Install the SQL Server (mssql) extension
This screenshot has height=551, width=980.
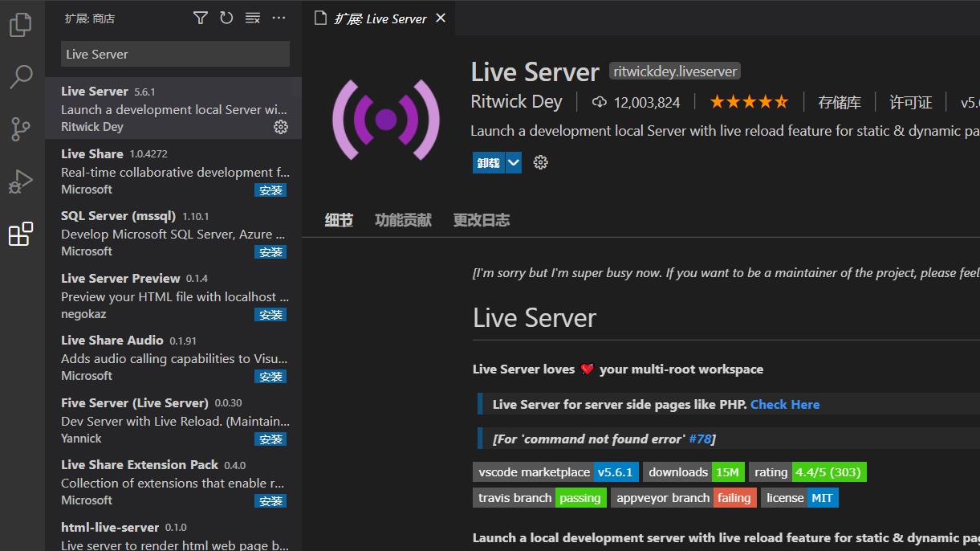(270, 252)
